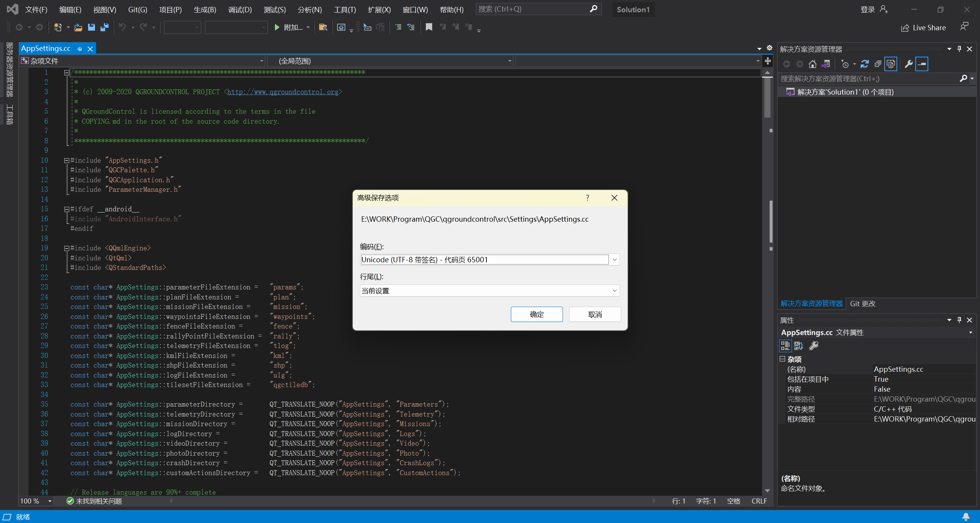Screen dimensions: 980x523
Task: Click the Home icon in Solution Explorer
Action: [812, 64]
